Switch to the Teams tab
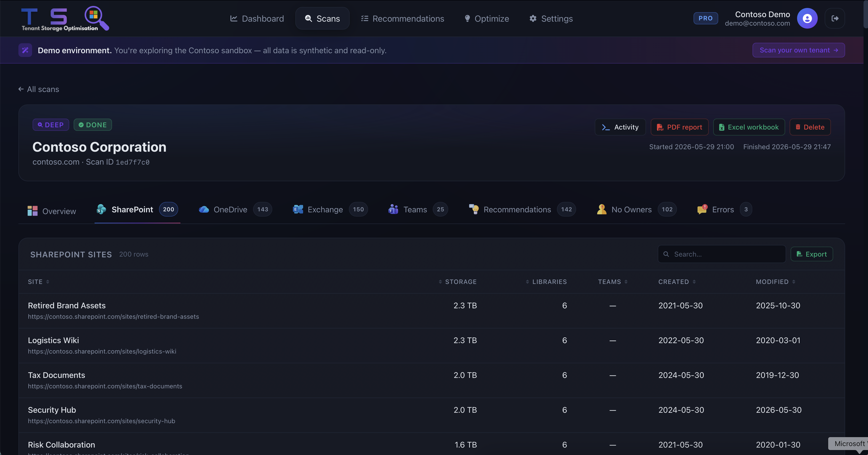 click(x=418, y=209)
